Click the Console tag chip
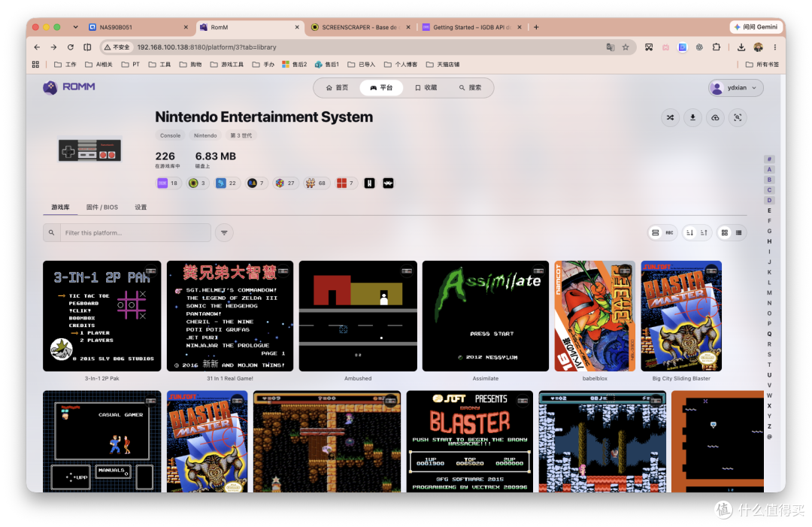This screenshot has width=812, height=527. [x=171, y=135]
